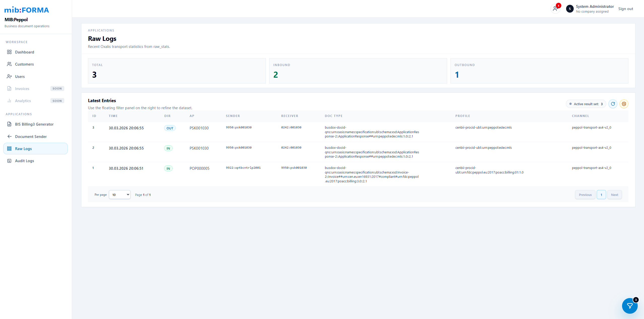This screenshot has width=644, height=319.
Task: Open Document Sender application
Action: 36,136
